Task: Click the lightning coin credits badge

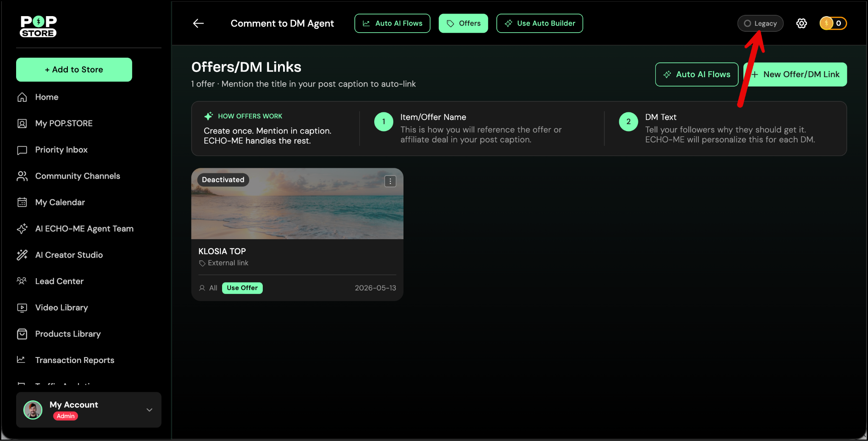Action: (x=833, y=23)
